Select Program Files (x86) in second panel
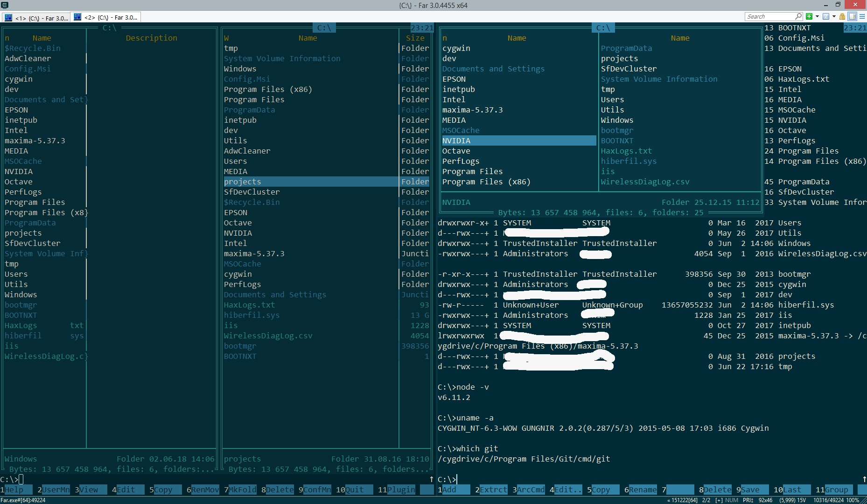 point(268,89)
